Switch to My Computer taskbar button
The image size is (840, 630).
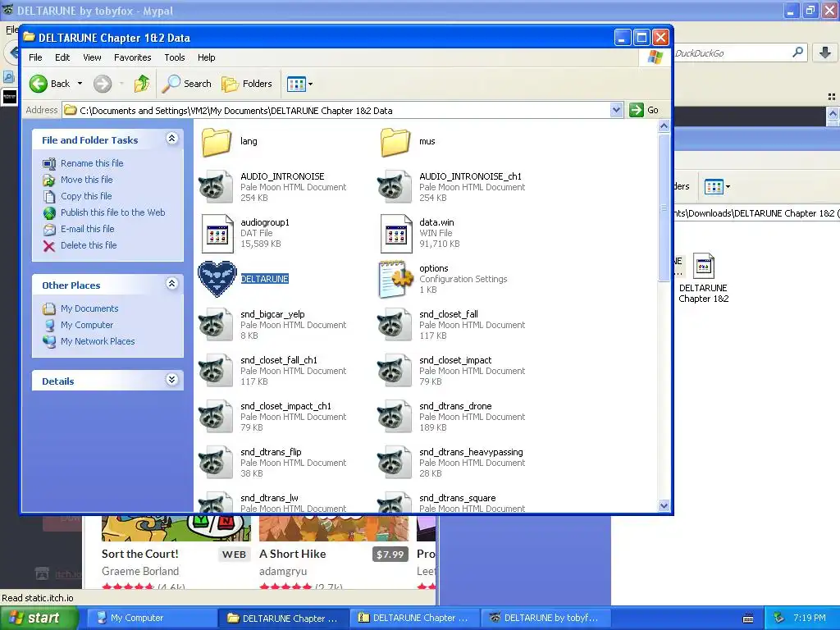click(151, 619)
